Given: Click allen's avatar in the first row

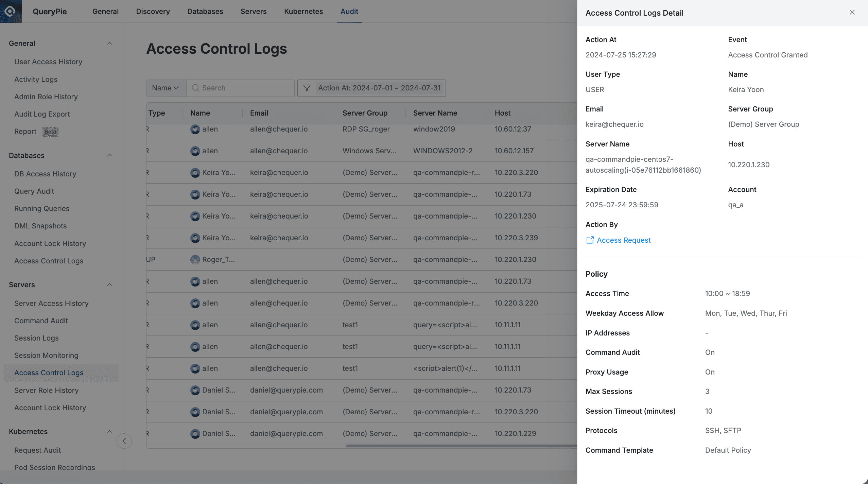Looking at the screenshot, I should [195, 129].
